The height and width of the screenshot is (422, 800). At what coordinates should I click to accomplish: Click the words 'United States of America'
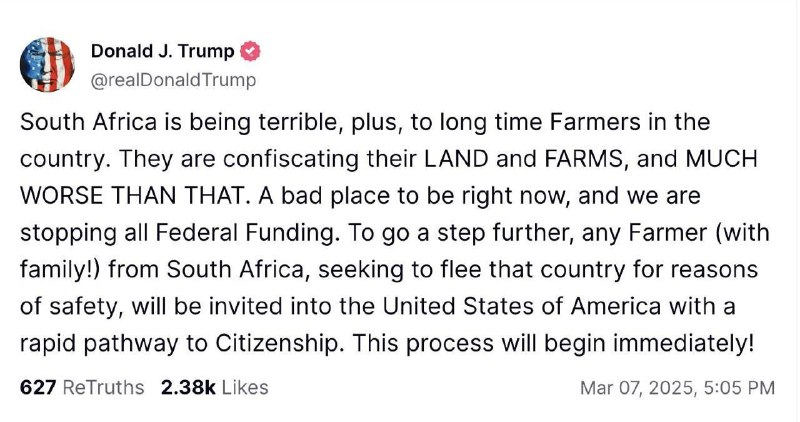521,306
